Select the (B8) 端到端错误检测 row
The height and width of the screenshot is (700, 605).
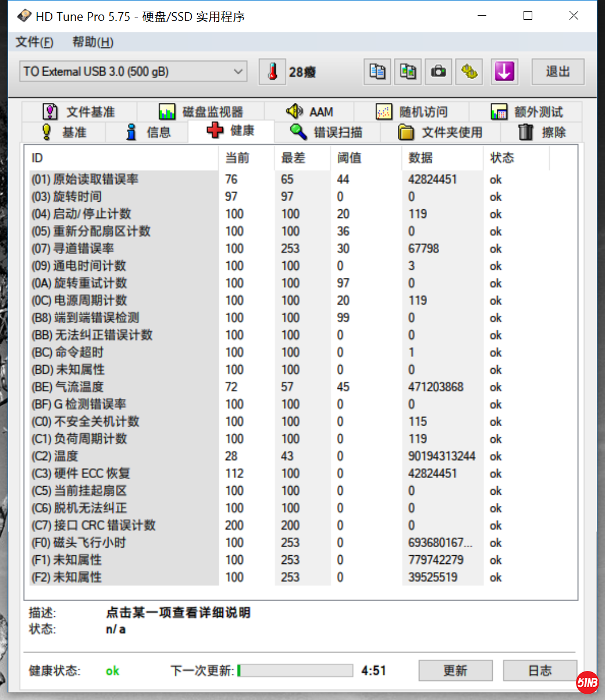coord(289,317)
